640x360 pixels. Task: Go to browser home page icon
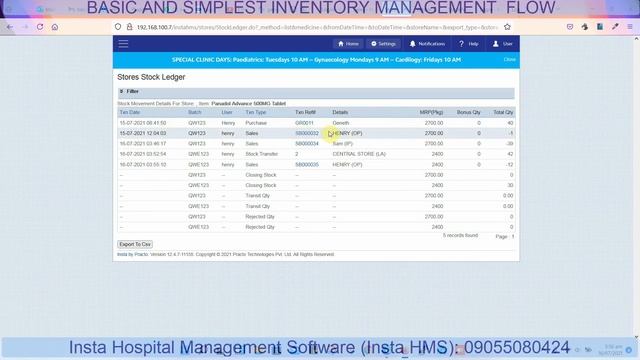(55, 27)
